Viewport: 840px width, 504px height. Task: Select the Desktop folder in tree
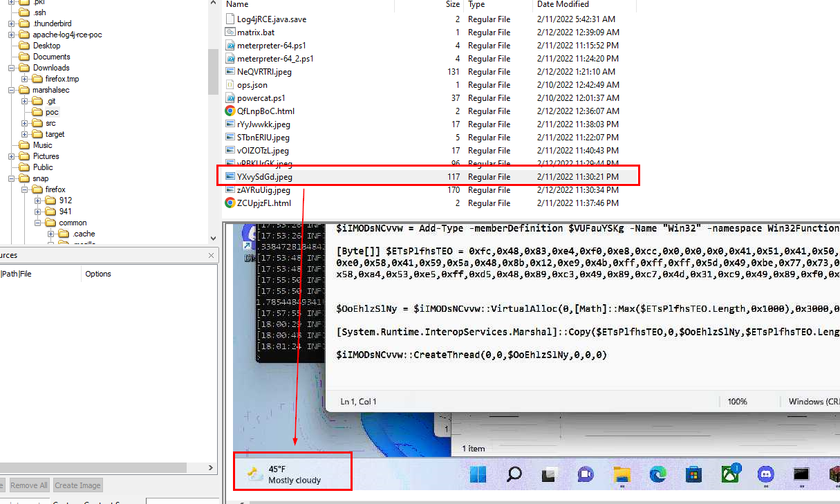46,46
